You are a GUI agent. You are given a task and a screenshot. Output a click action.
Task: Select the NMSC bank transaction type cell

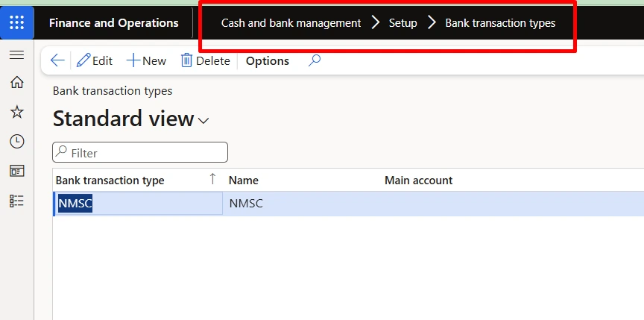click(x=138, y=204)
